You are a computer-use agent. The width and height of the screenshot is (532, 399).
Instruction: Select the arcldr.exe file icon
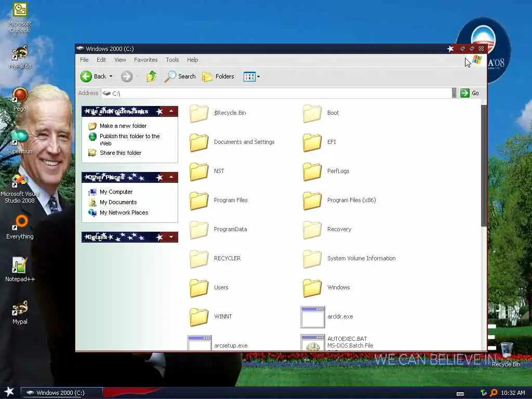click(x=312, y=317)
